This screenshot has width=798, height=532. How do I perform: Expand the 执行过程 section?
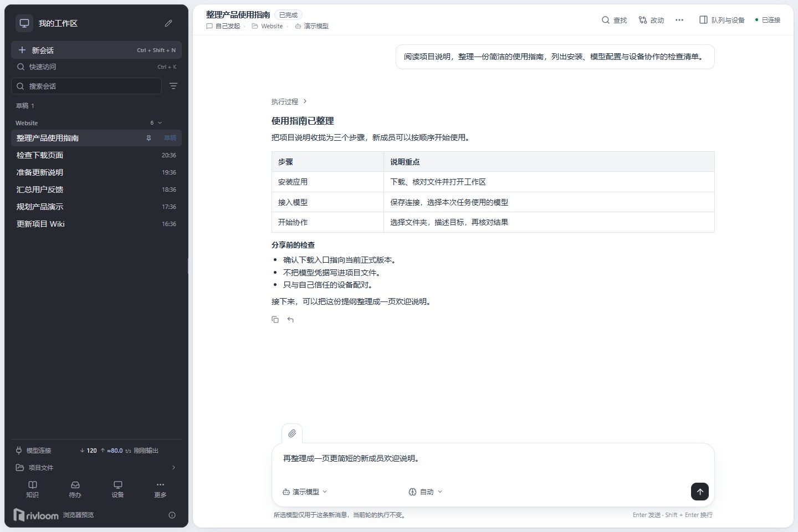[289, 101]
